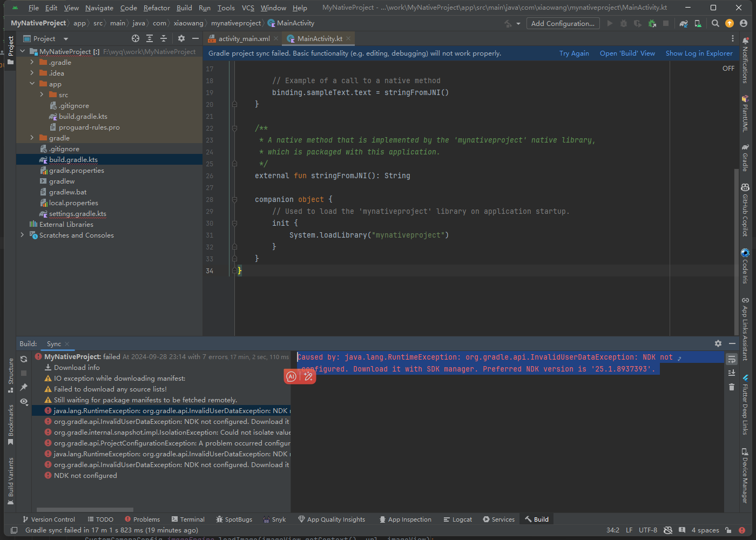This screenshot has height=540, width=756.
Task: Collapse MyNativeProject root node
Action: pyautogui.click(x=22, y=51)
